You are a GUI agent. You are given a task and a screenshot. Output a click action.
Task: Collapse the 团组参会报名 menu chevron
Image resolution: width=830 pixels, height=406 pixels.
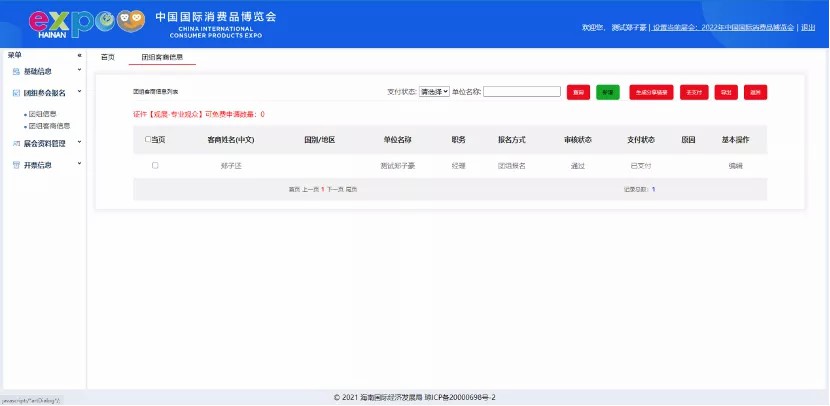tap(79, 92)
